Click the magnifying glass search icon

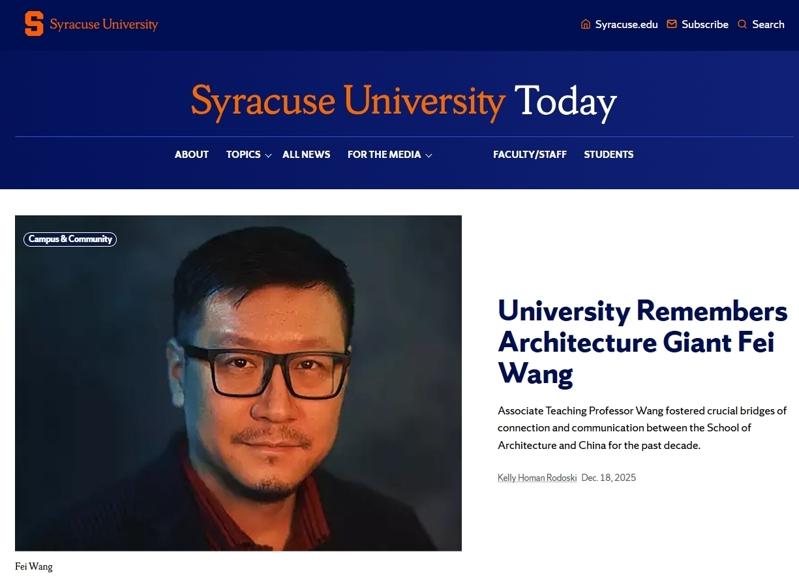(742, 24)
